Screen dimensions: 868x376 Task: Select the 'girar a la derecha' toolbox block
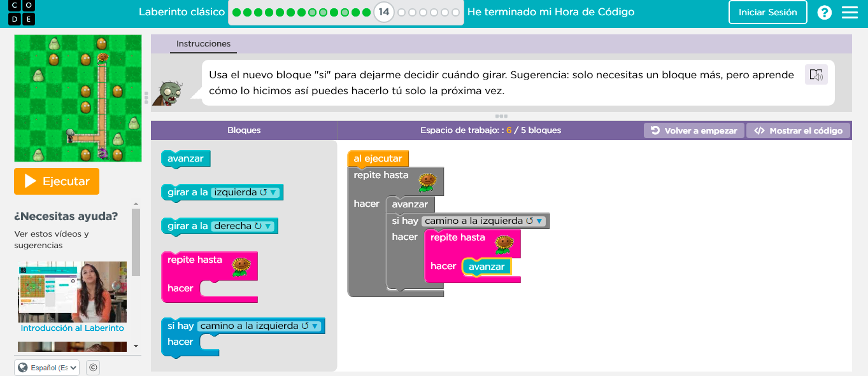coord(220,226)
